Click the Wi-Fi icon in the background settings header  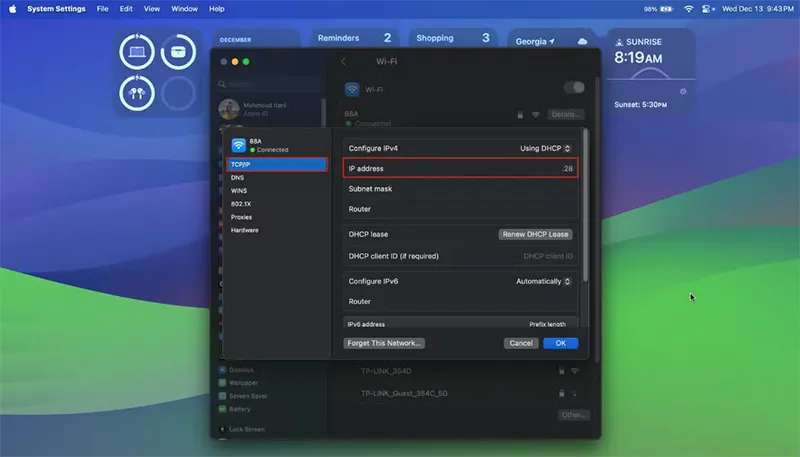352,89
